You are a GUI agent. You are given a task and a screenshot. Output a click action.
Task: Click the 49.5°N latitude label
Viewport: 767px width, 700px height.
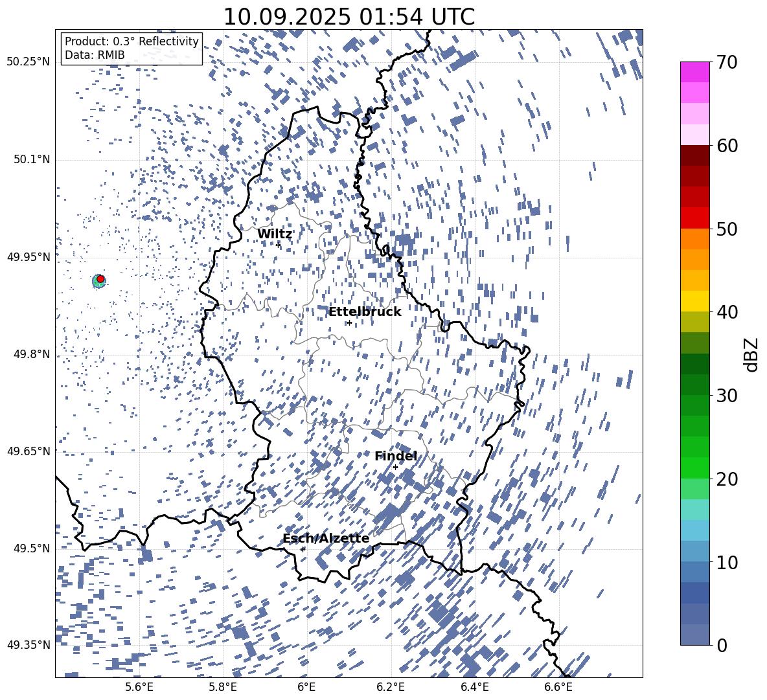point(31,548)
